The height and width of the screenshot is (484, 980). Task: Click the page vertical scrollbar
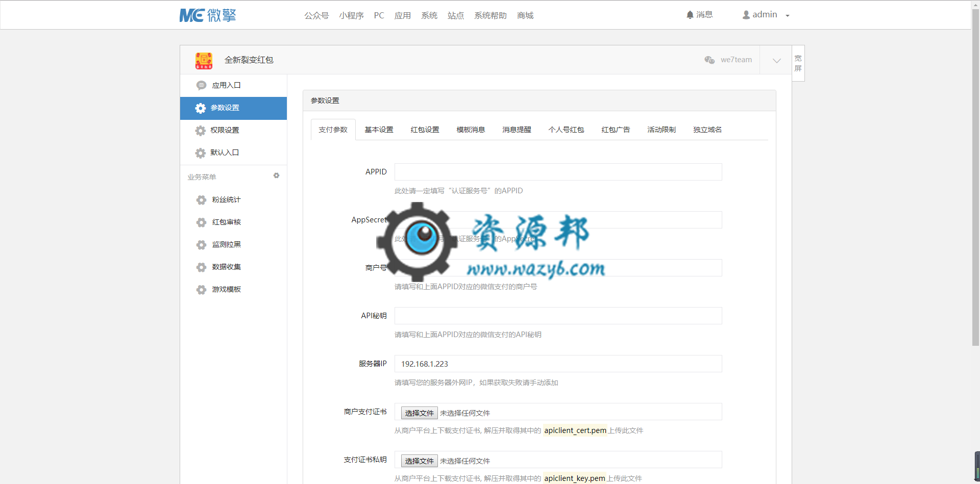(x=975, y=179)
